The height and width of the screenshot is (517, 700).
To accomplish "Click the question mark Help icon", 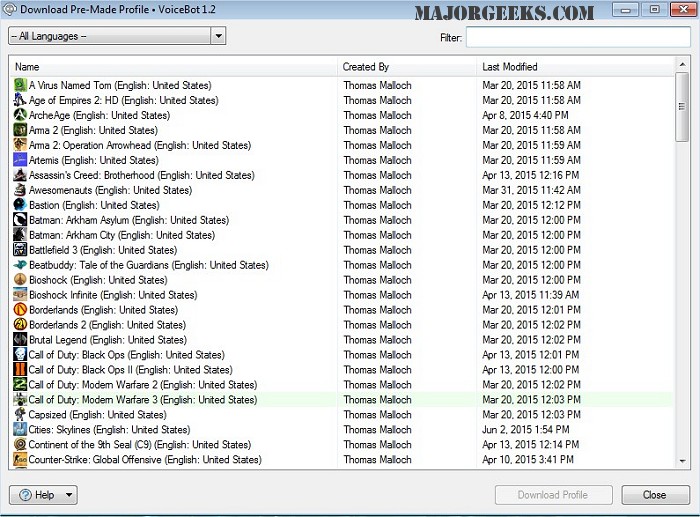I will click(25, 495).
